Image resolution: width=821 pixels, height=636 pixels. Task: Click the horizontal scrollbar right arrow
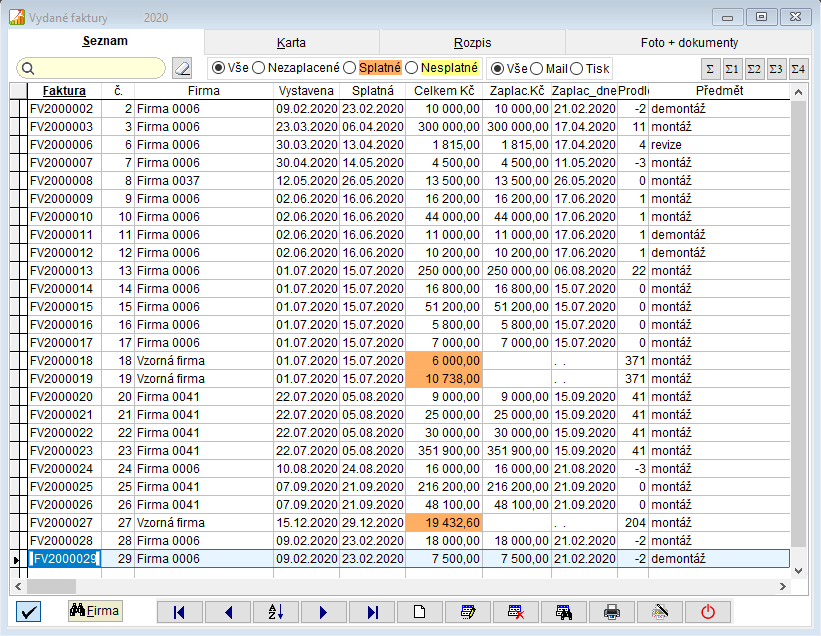783,586
